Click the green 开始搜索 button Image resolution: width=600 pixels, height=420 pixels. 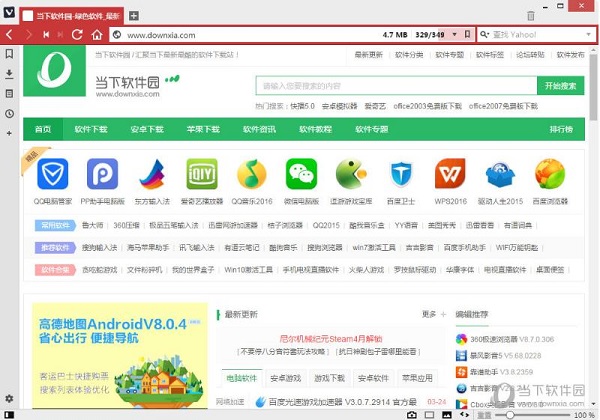pyautogui.click(x=561, y=86)
